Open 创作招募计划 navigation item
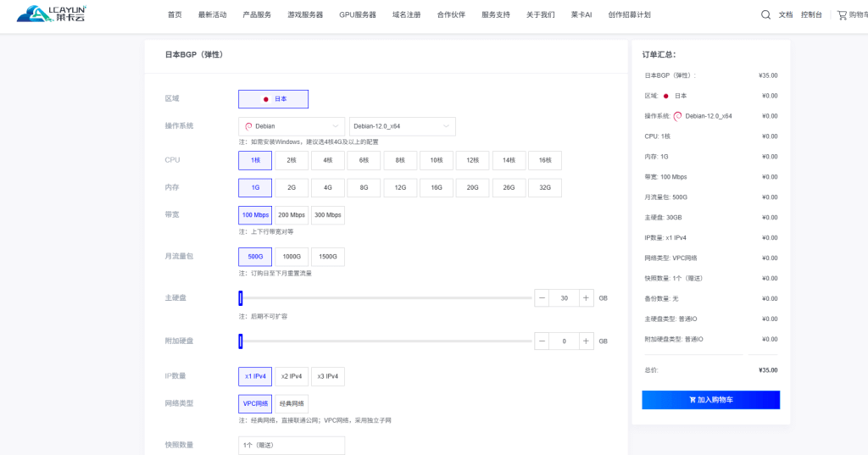Image resolution: width=868 pixels, height=455 pixels. [x=630, y=15]
